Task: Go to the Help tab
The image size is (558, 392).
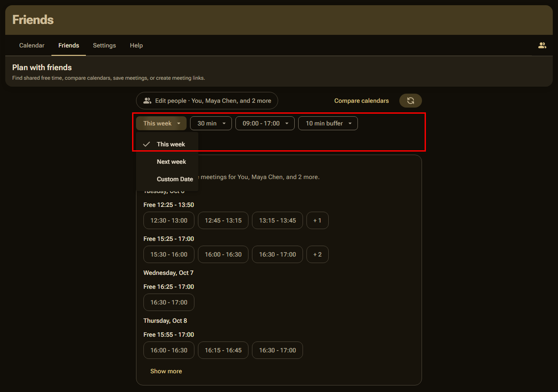Action: tap(136, 45)
